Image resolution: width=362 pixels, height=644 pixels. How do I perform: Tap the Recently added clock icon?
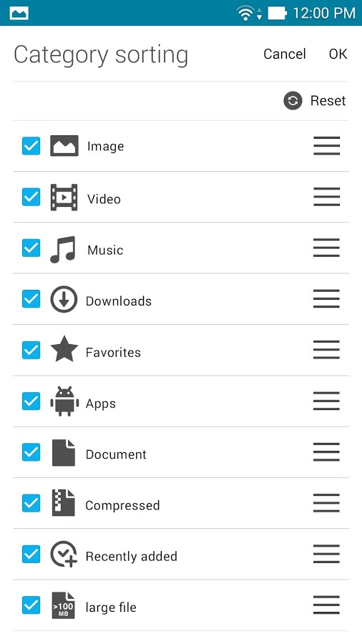pos(64,554)
